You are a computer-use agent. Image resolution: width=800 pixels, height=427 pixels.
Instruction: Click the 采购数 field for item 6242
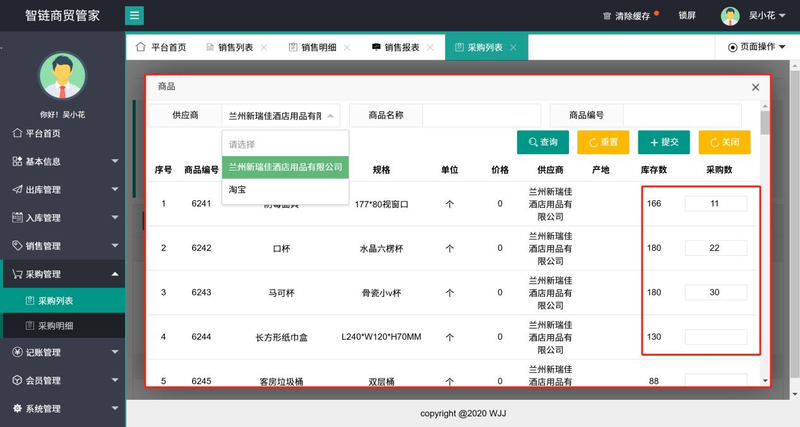(x=716, y=248)
